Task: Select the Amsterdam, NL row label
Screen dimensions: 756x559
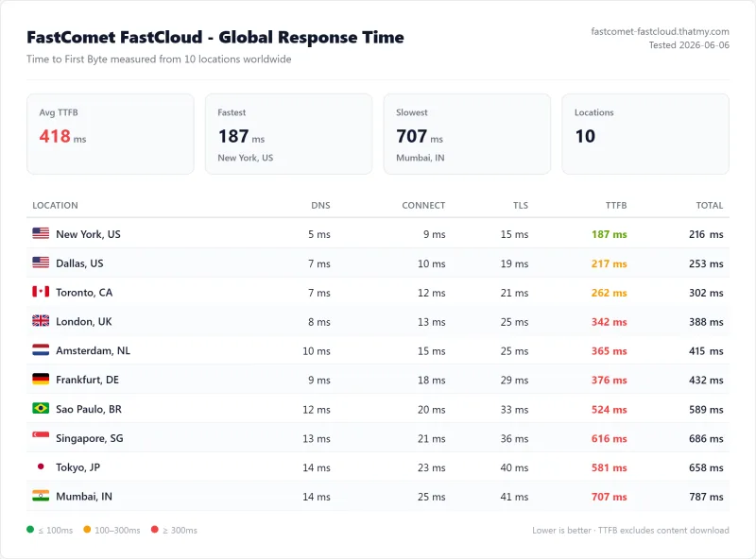Action: click(93, 350)
